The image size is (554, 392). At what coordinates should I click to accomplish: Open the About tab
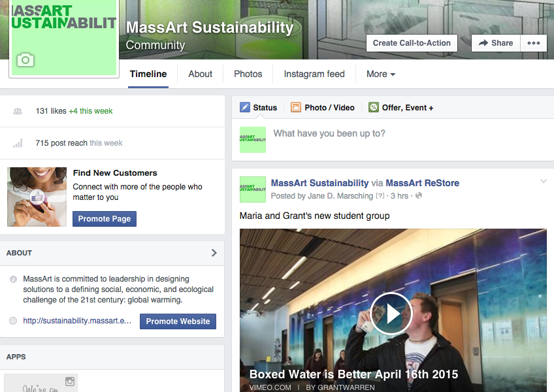[x=200, y=74]
